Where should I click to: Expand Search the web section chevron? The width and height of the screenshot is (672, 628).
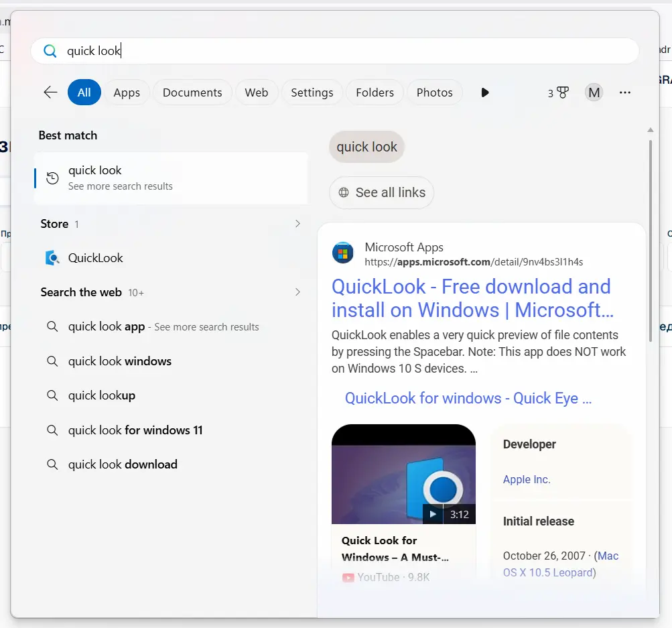pos(298,292)
